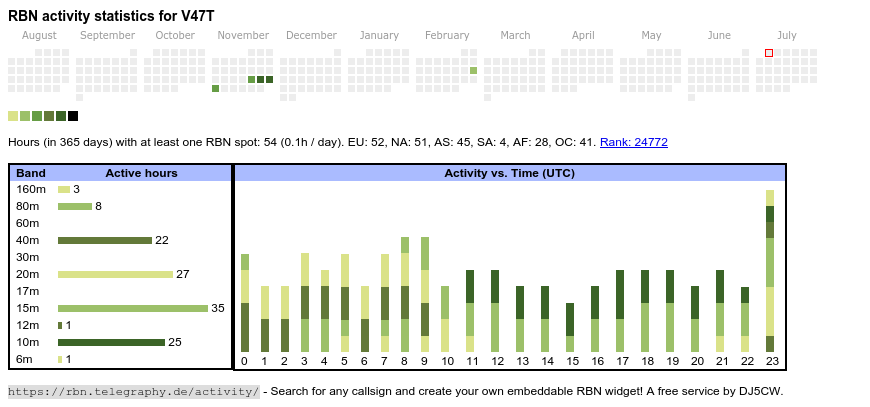Viewport: 870px width, 407px height.
Task: Click the lightest yellow-green legend swatch
Action: (13, 116)
